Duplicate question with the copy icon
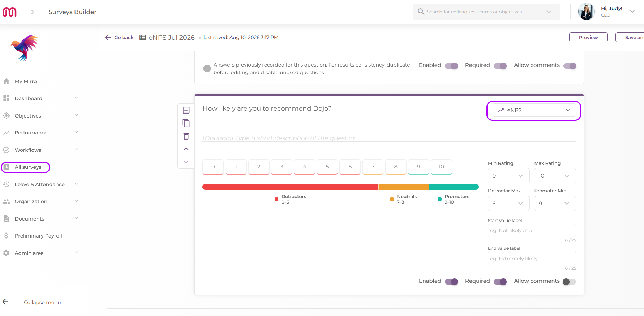 (186, 123)
